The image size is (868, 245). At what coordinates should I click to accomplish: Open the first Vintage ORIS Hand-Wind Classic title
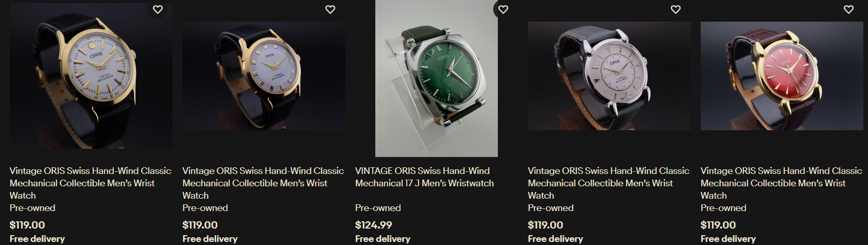click(x=91, y=183)
